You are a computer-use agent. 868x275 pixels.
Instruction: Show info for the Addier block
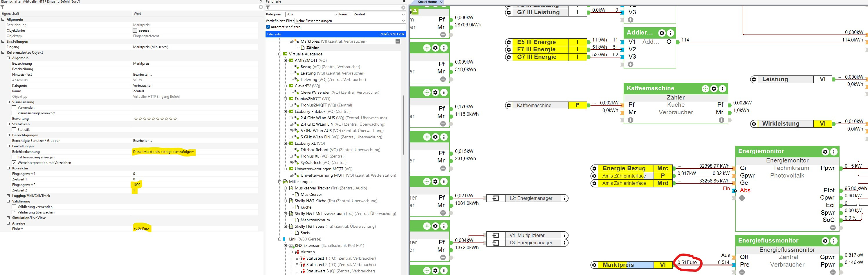(671, 33)
